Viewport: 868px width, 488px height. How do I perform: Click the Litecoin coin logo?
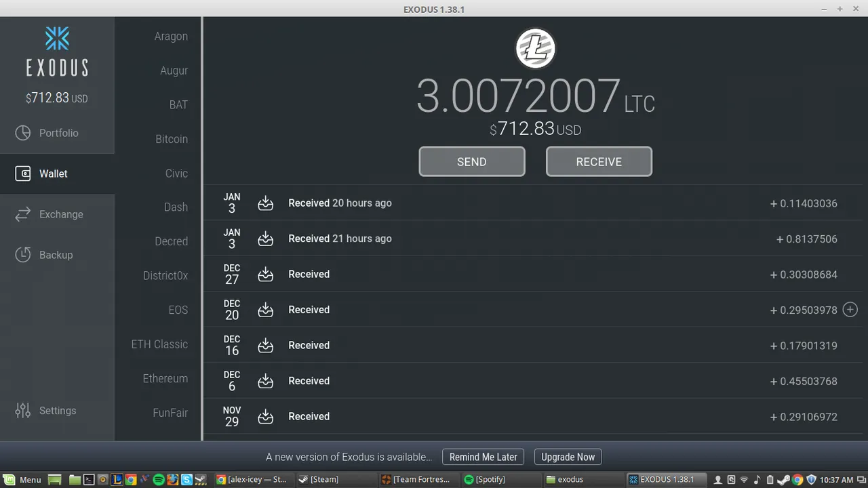(x=536, y=48)
